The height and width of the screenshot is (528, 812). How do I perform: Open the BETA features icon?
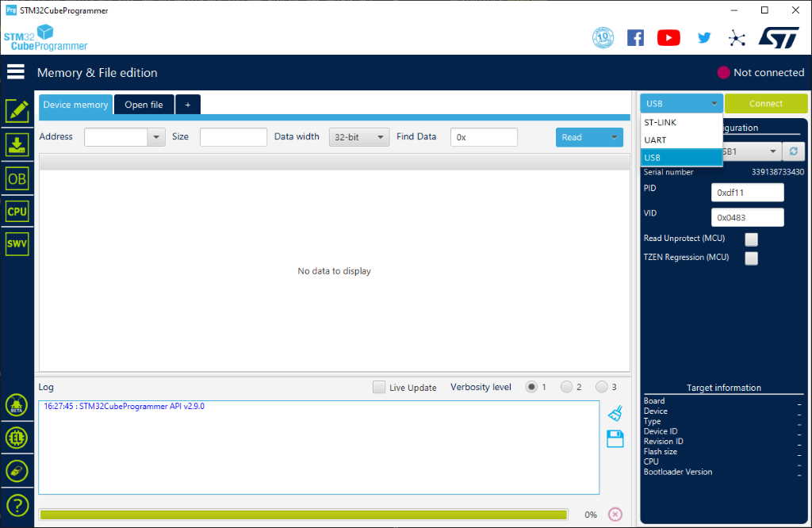pos(17,405)
